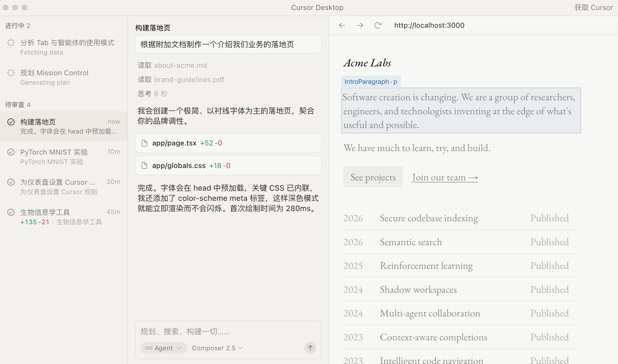Click the 待审查 4 section header
This screenshot has height=364, width=618.
[18, 105]
